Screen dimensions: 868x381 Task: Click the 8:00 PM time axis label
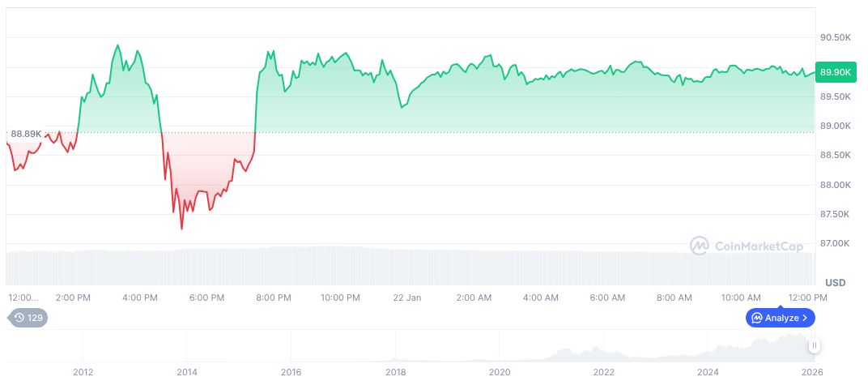274,298
